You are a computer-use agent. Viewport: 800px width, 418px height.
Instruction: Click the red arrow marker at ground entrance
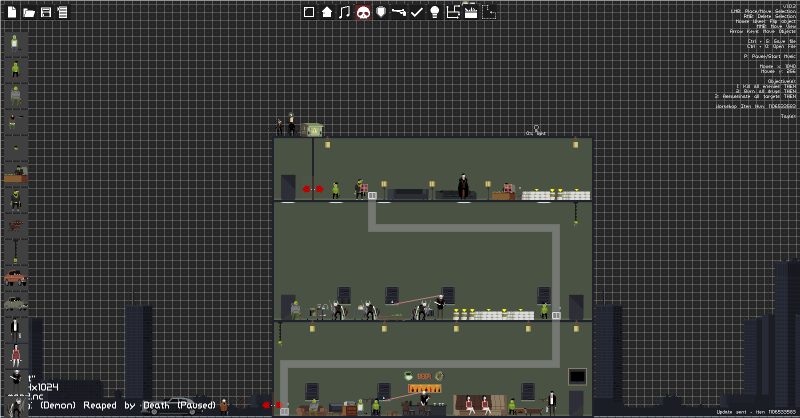click(x=272, y=405)
